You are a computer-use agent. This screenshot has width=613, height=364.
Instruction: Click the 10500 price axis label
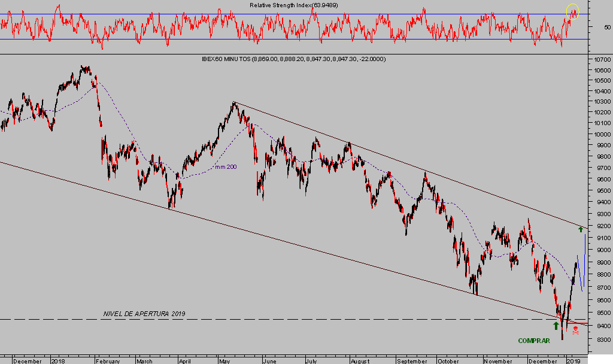(602, 81)
